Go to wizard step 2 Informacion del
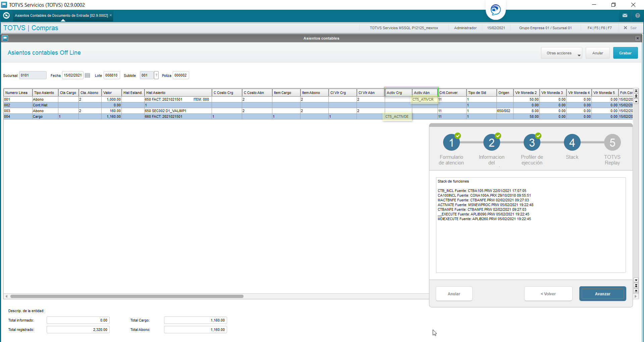 pos(492,143)
